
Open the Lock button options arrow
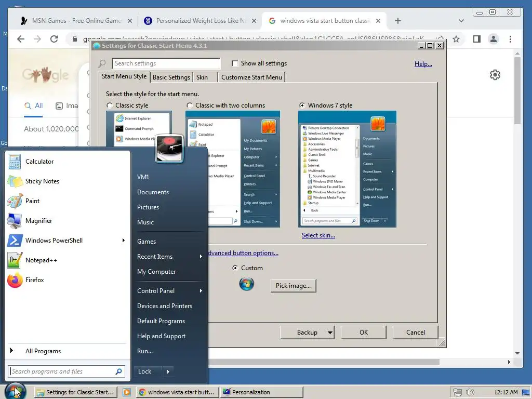[168, 371]
